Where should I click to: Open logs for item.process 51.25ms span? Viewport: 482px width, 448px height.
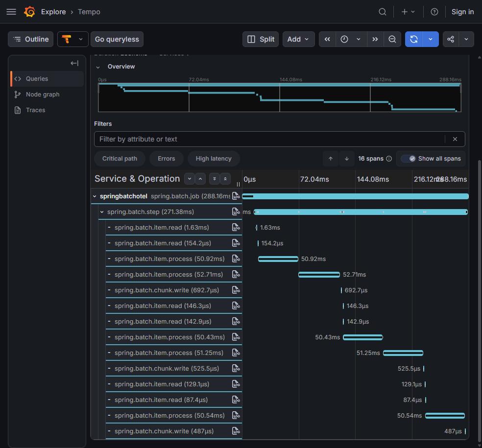tap(236, 353)
